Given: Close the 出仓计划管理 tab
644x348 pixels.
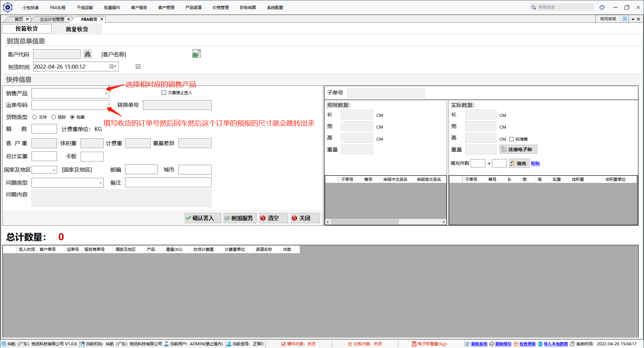Looking at the screenshot, I should pos(68,19).
